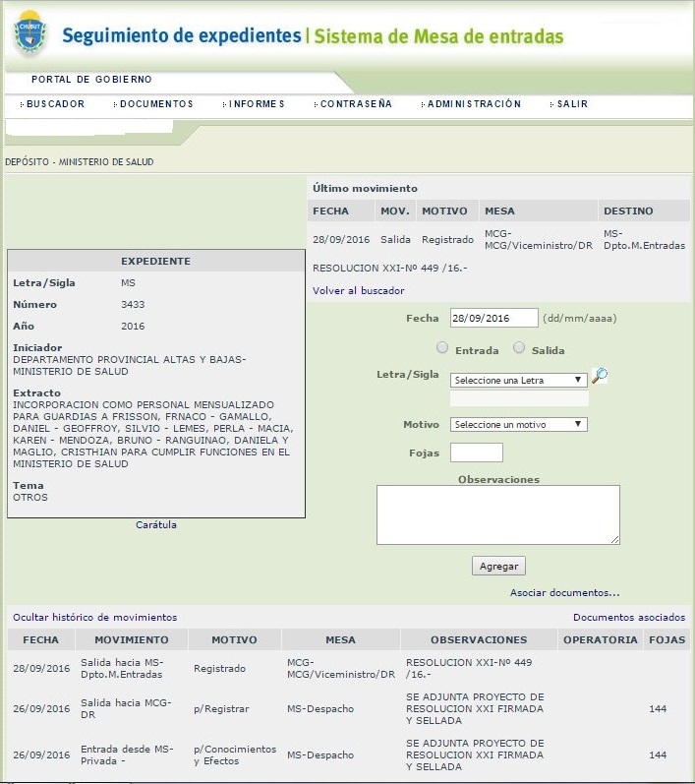Open the 'Seleccione un motivo' dropdown
The height and width of the screenshot is (784, 695).
coord(519,425)
